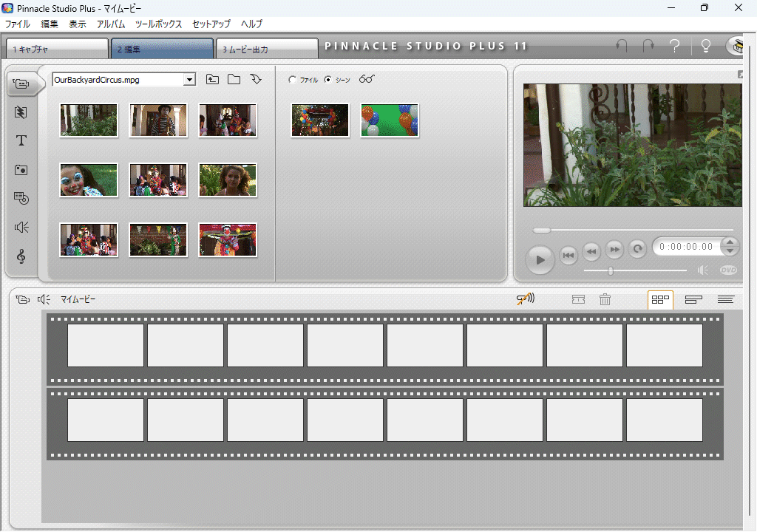
Task: Open the ツールボックス menu
Action: click(x=158, y=24)
